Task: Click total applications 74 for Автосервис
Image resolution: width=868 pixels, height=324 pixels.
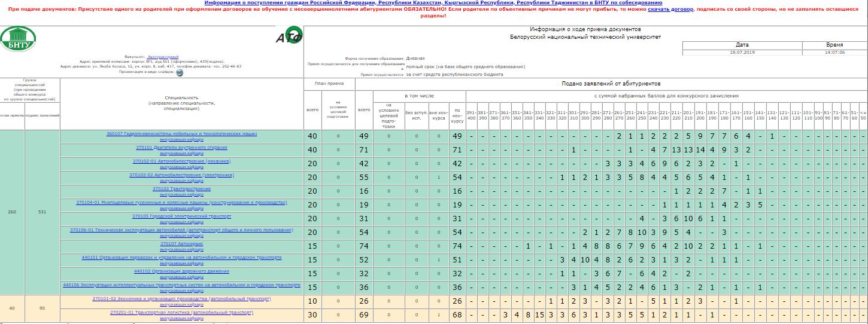Action: coord(363,246)
